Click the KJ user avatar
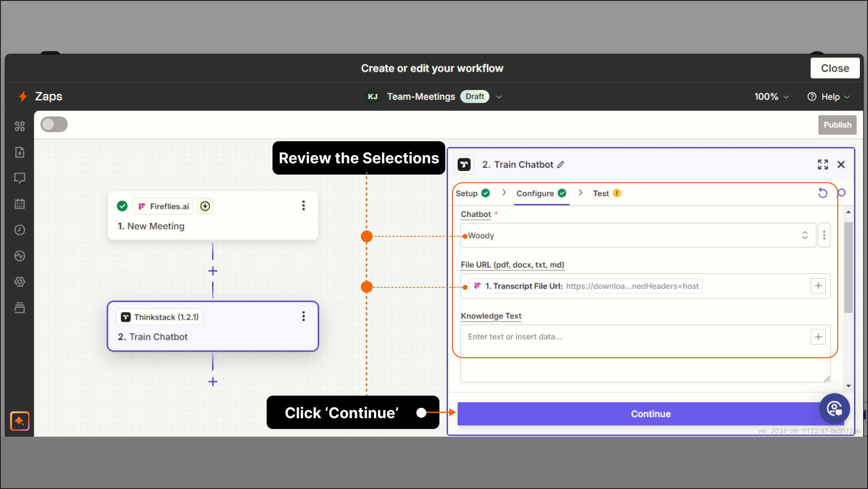 [x=373, y=97]
